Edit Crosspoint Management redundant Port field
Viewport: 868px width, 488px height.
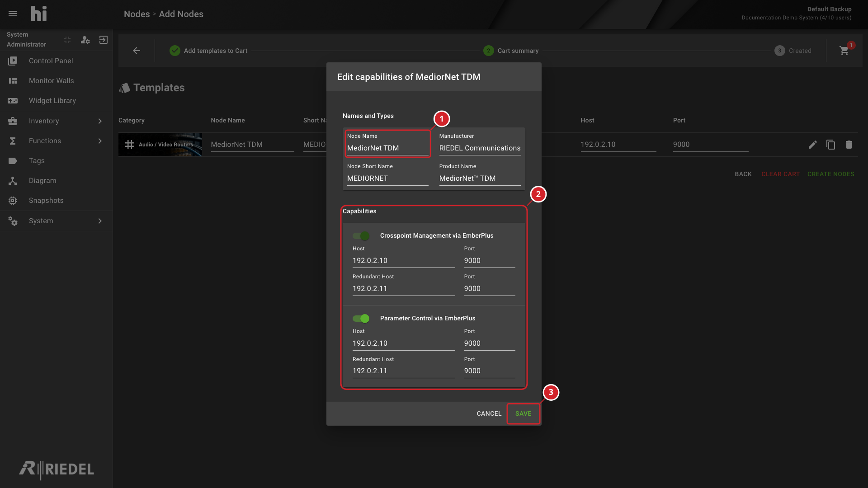[490, 289]
